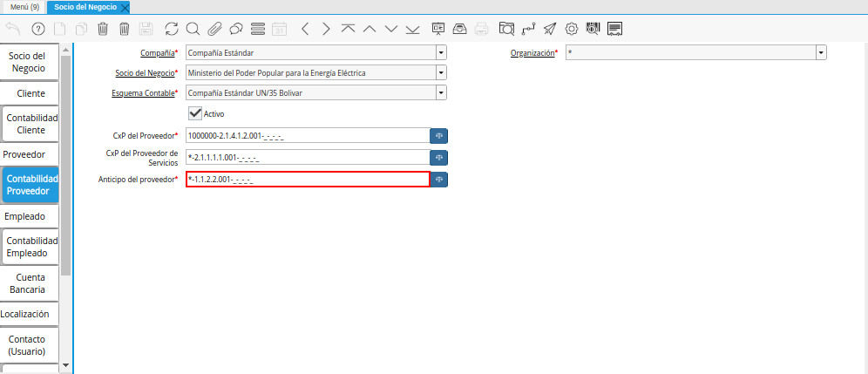The image size is (868, 374).
Task: Open the Help icon in the toolbar
Action: pyautogui.click(x=38, y=29)
